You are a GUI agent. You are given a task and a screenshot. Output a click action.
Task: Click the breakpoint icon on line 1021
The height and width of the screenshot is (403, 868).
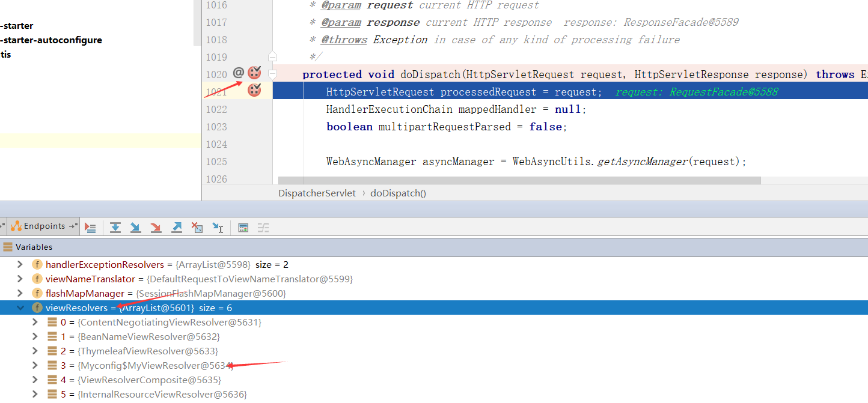(254, 91)
